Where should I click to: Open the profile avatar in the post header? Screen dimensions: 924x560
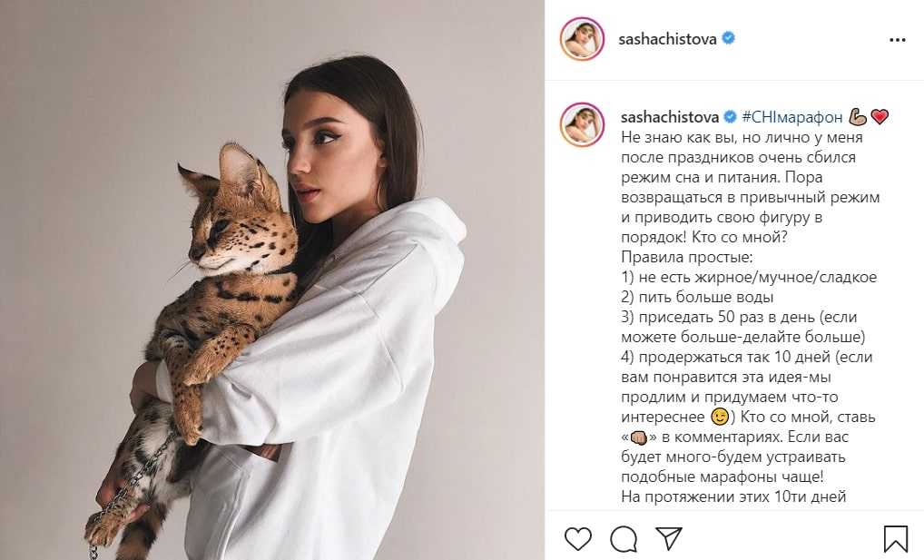[x=582, y=39]
